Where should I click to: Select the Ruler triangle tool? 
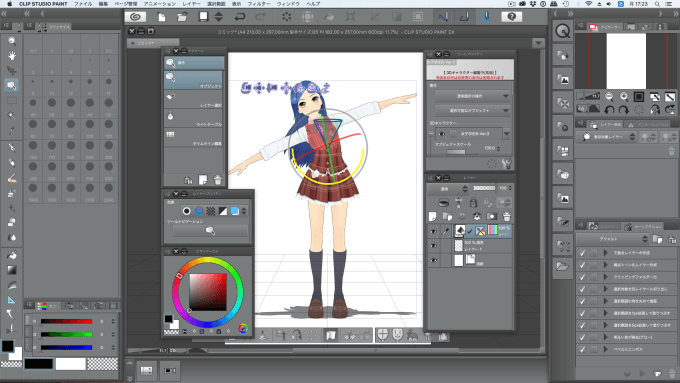coord(12,300)
